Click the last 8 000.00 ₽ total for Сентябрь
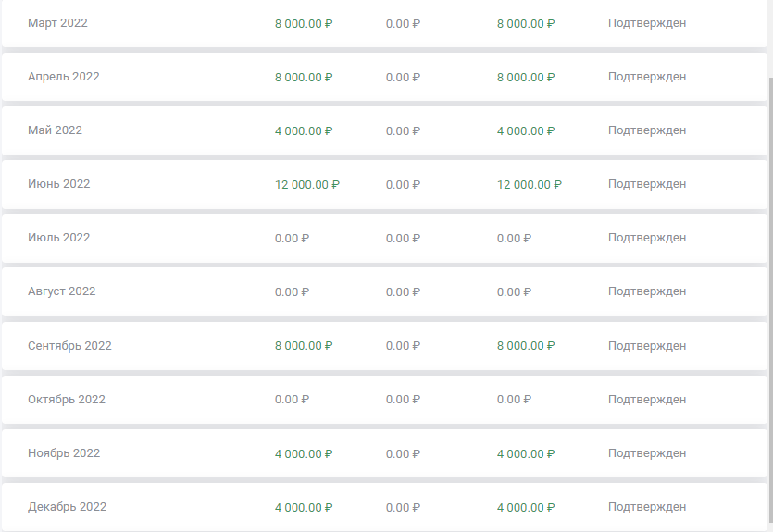 tap(526, 346)
